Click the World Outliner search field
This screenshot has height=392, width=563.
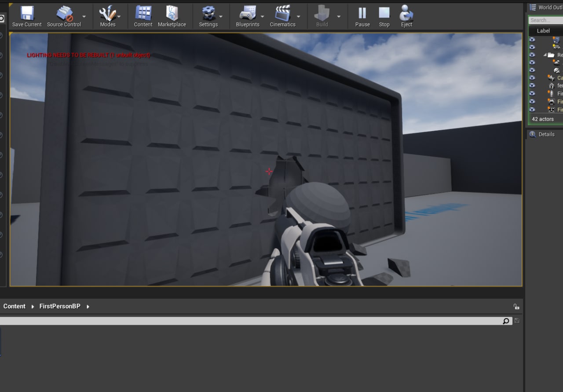[x=545, y=20]
